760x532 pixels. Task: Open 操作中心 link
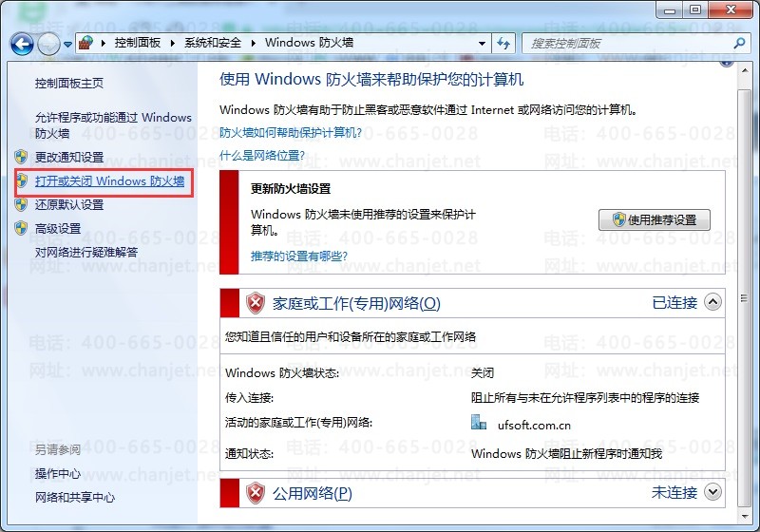pyautogui.click(x=58, y=473)
